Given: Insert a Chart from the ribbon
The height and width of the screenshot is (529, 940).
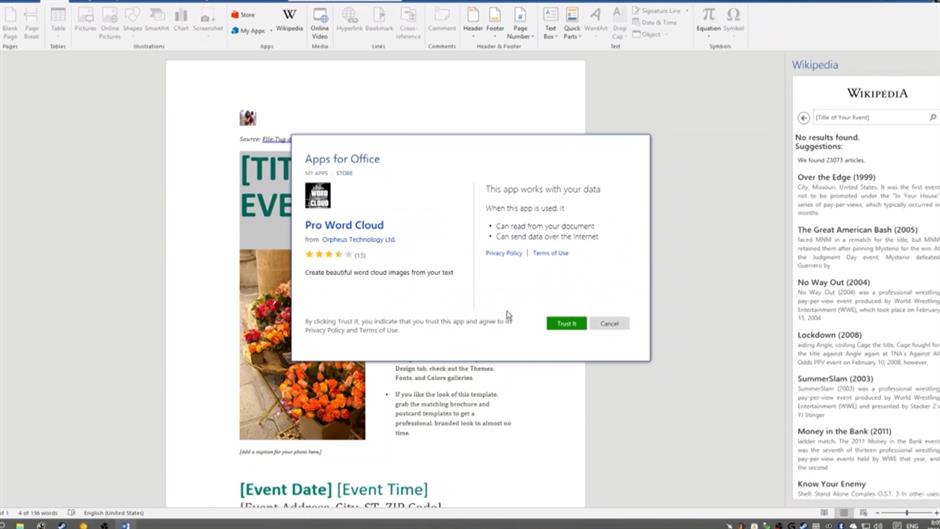Looking at the screenshot, I should [x=181, y=19].
